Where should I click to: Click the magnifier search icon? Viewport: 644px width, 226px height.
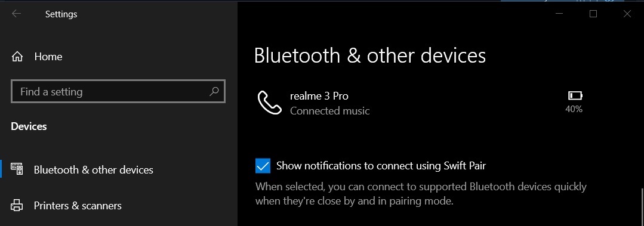(x=214, y=91)
